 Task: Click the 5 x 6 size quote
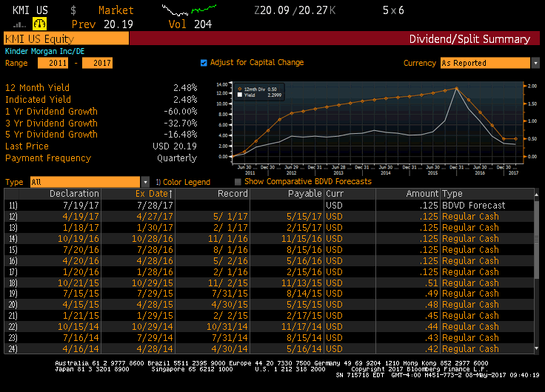coord(393,10)
